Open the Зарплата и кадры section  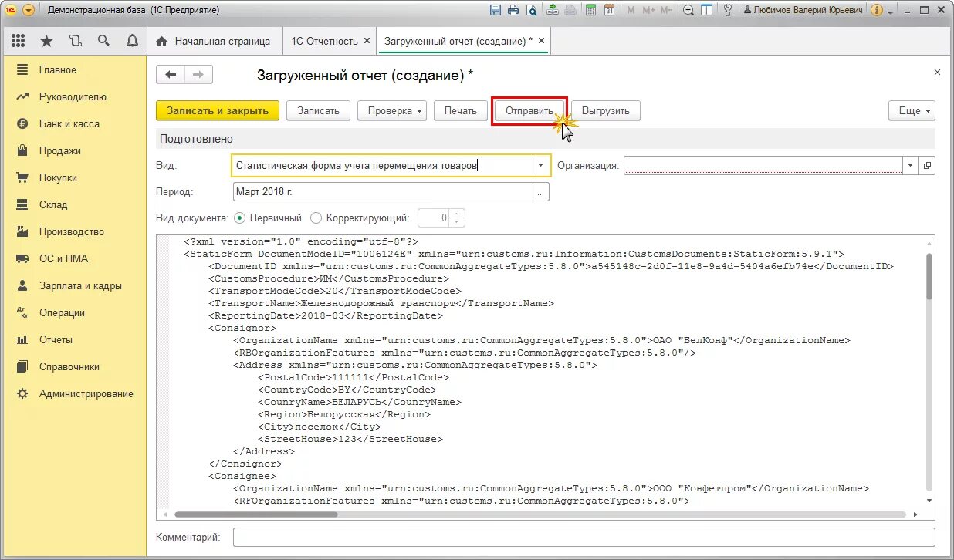(x=73, y=285)
